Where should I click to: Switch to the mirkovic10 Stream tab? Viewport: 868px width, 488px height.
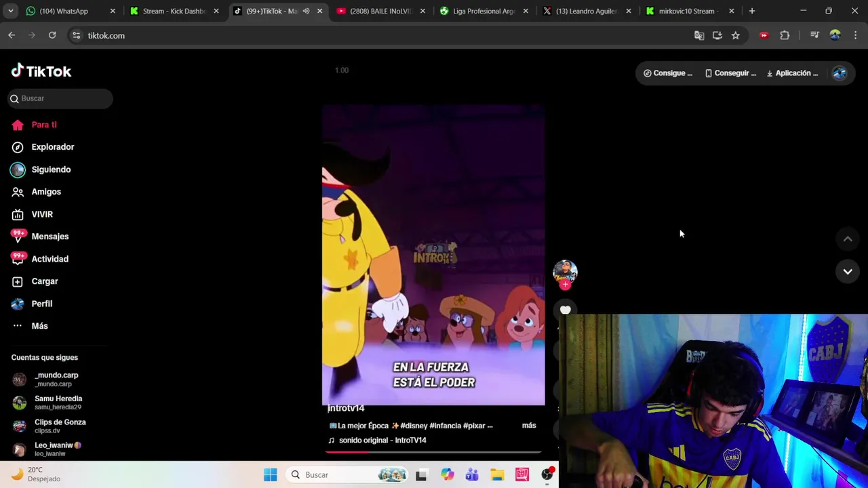(688, 11)
